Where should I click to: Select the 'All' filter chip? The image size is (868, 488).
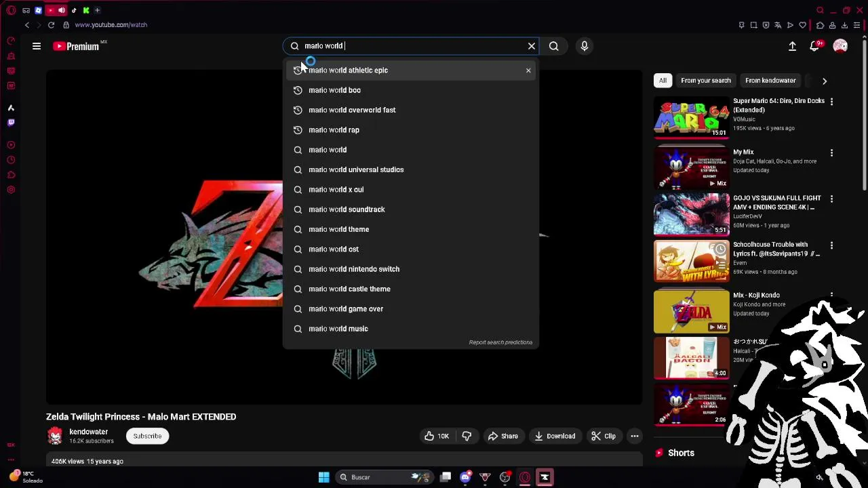tap(663, 81)
